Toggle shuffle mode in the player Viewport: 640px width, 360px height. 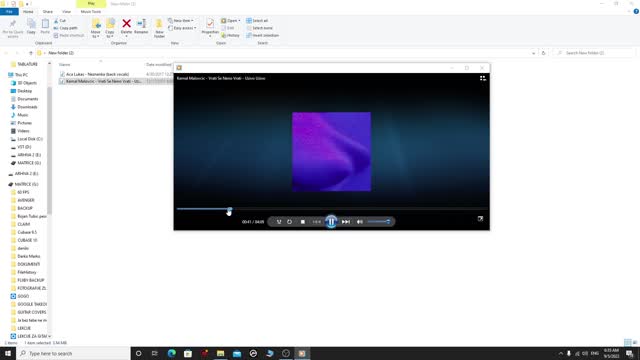point(279,222)
